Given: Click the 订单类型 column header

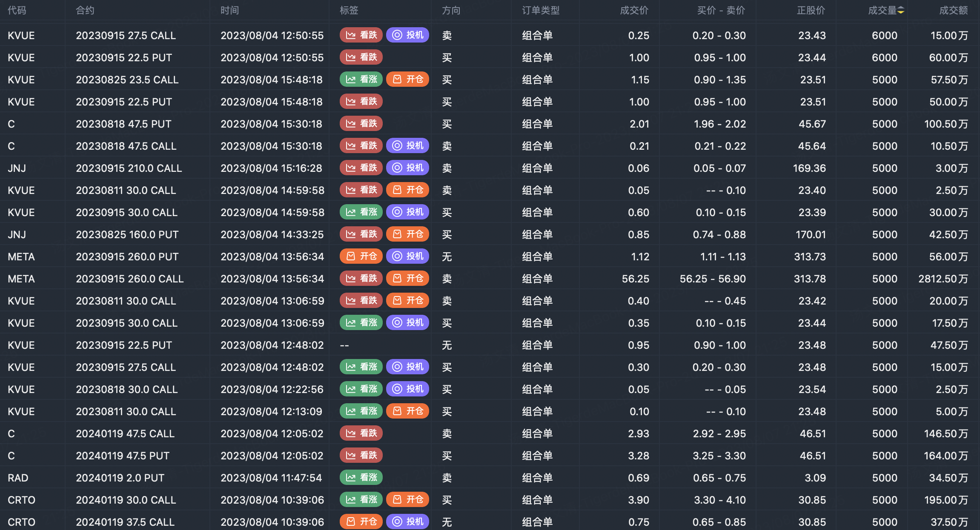Looking at the screenshot, I should pyautogui.click(x=541, y=11).
